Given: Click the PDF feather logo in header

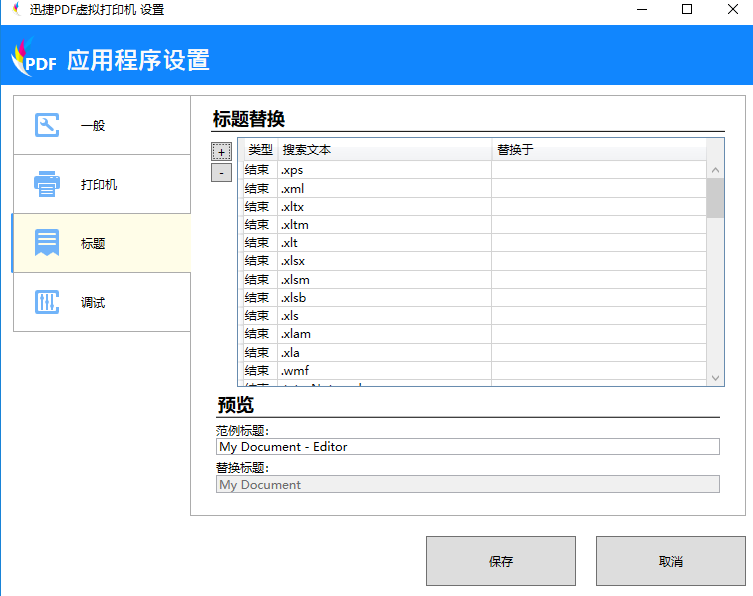Looking at the screenshot, I should [x=34, y=59].
